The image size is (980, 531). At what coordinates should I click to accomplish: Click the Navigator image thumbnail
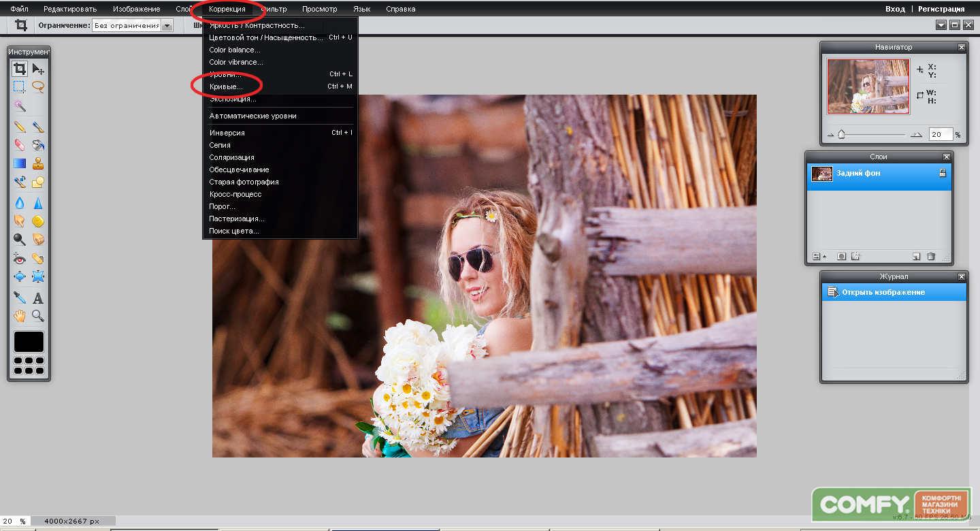(868, 86)
